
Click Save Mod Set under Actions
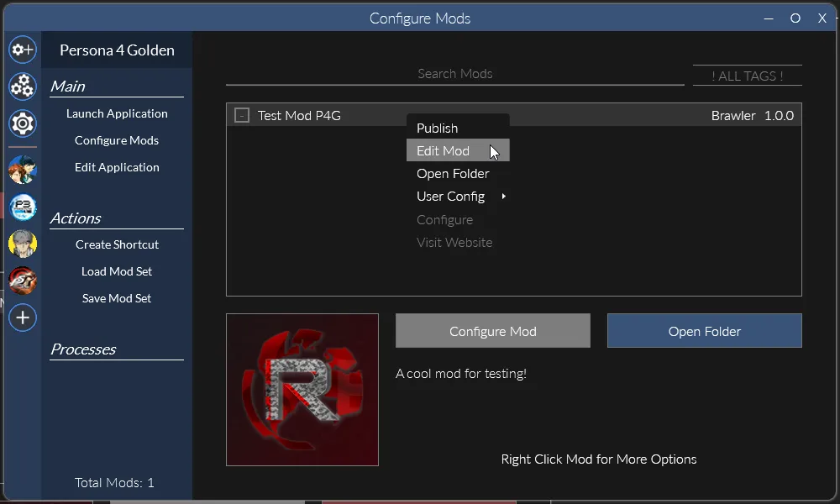(x=117, y=298)
